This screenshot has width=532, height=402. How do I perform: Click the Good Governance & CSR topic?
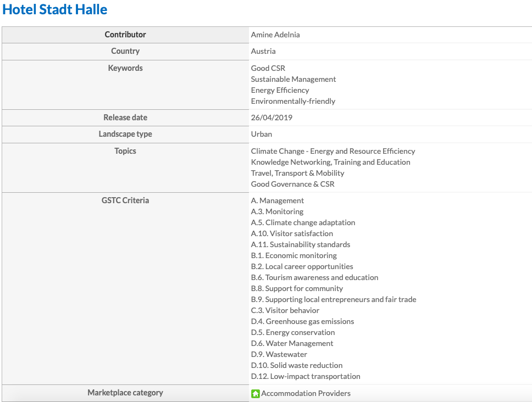(x=292, y=184)
